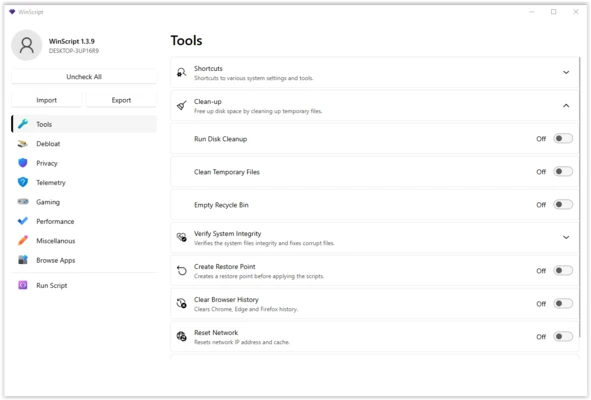Click the user profile avatar icon

[26, 45]
